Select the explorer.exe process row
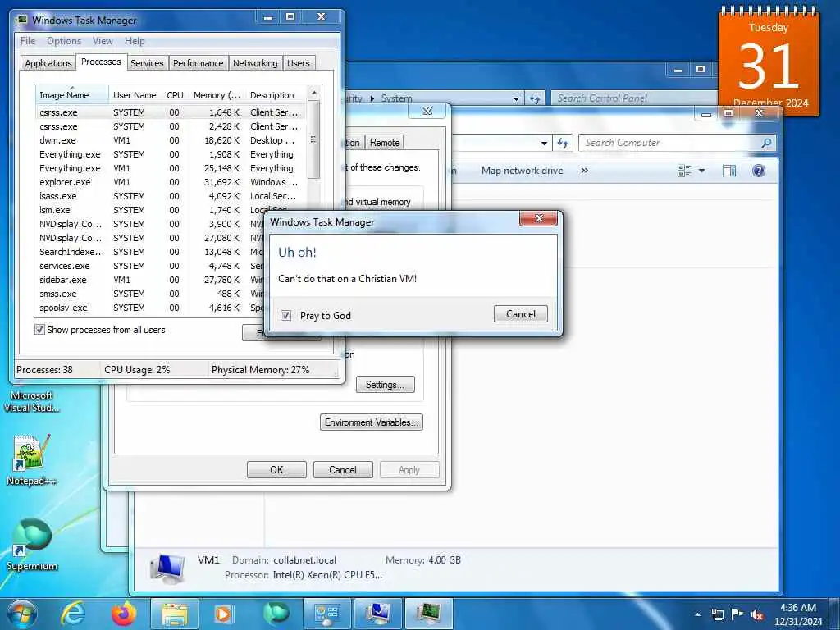The image size is (840, 630). click(171, 182)
